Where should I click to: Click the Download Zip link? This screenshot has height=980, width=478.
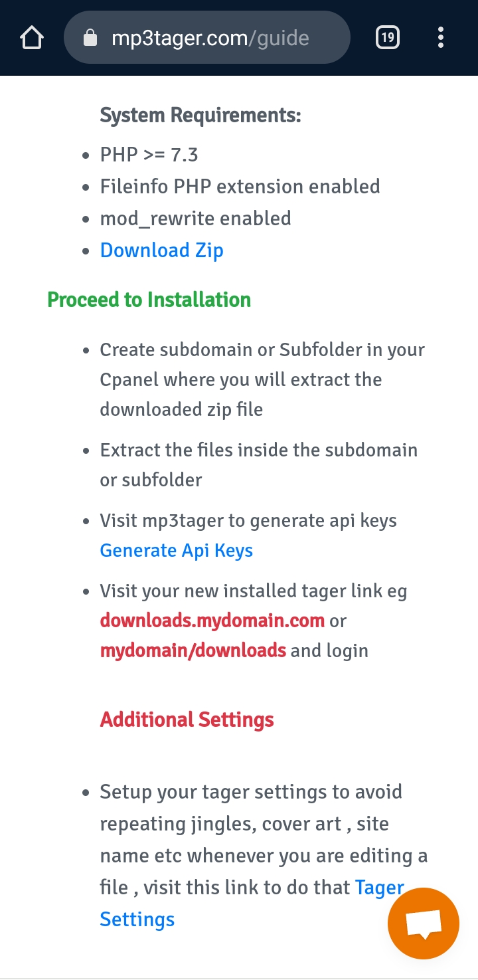[161, 250]
